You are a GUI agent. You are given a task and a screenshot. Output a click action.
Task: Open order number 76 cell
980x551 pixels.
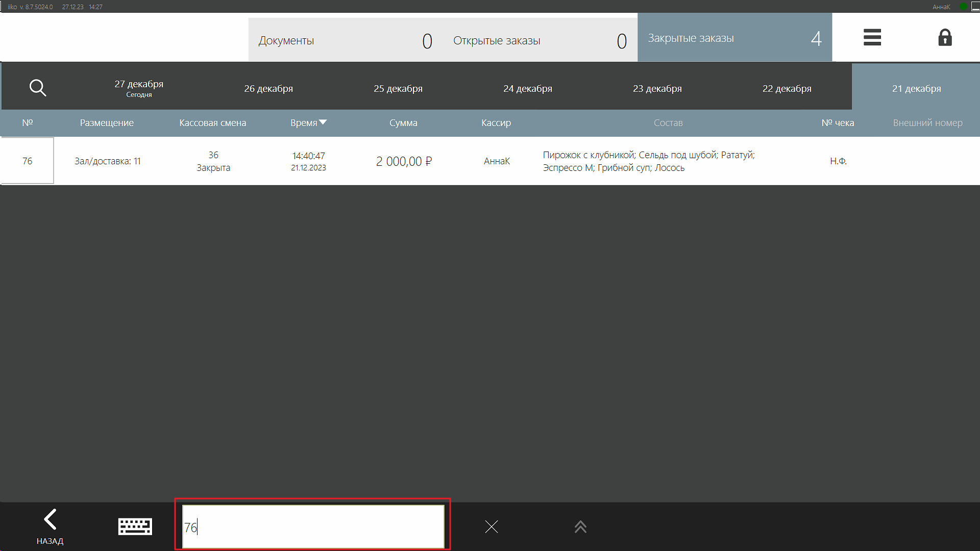pyautogui.click(x=27, y=161)
